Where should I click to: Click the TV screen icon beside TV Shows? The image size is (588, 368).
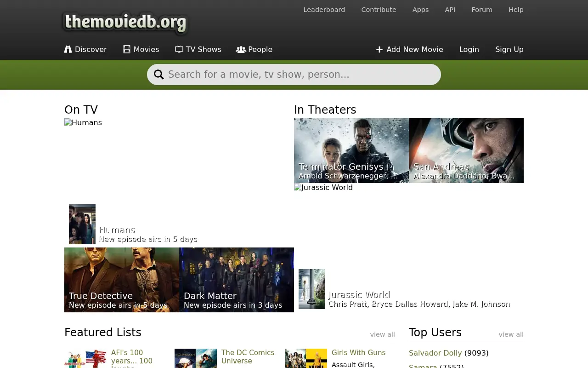click(179, 49)
